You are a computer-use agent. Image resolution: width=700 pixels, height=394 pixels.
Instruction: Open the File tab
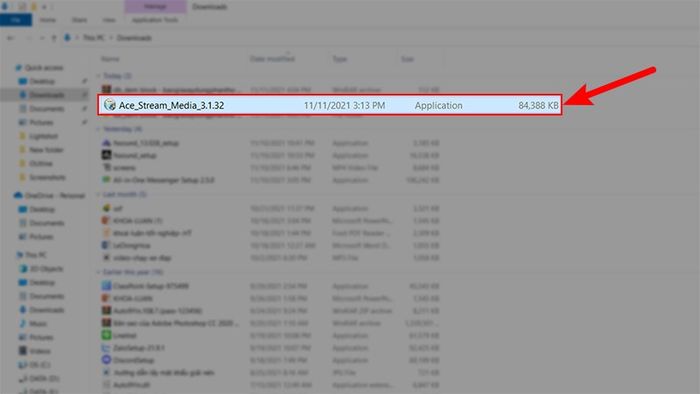pos(16,20)
